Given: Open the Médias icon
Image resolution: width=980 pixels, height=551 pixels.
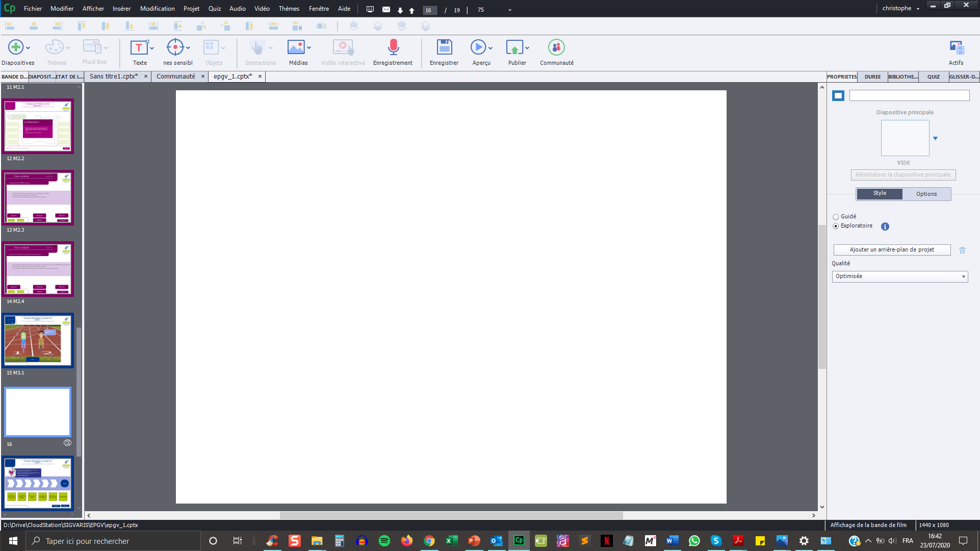Looking at the screenshot, I should [296, 47].
